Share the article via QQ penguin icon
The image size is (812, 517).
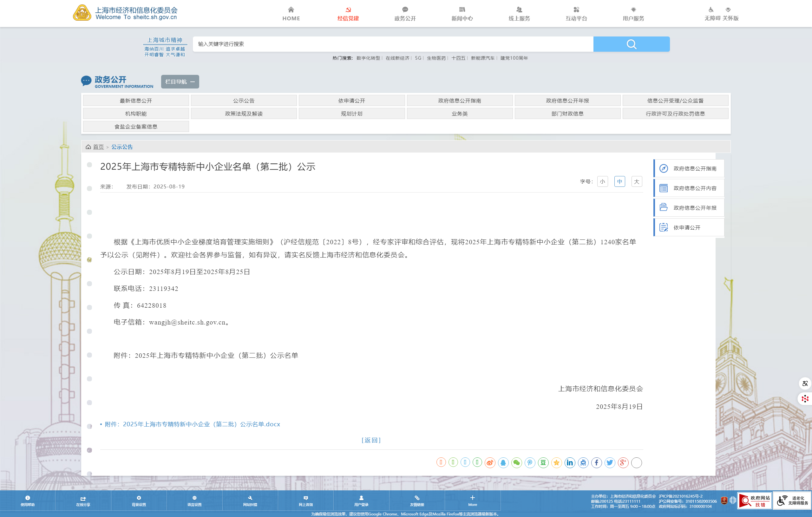point(503,463)
